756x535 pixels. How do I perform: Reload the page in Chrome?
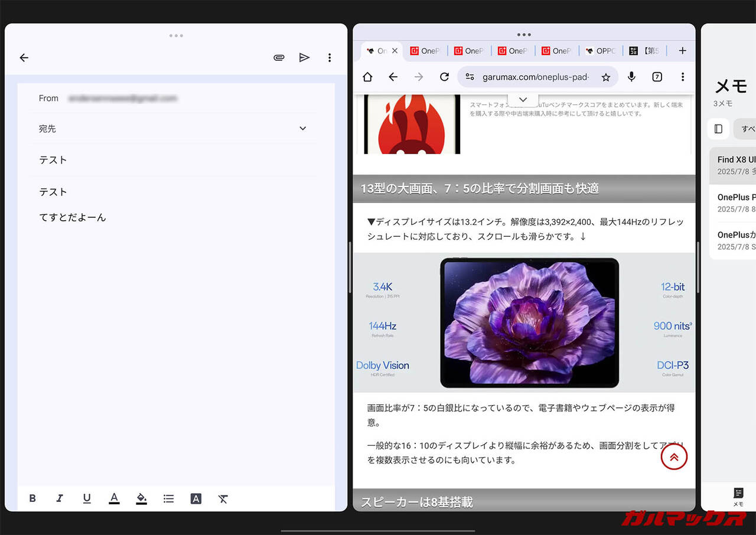[444, 77]
